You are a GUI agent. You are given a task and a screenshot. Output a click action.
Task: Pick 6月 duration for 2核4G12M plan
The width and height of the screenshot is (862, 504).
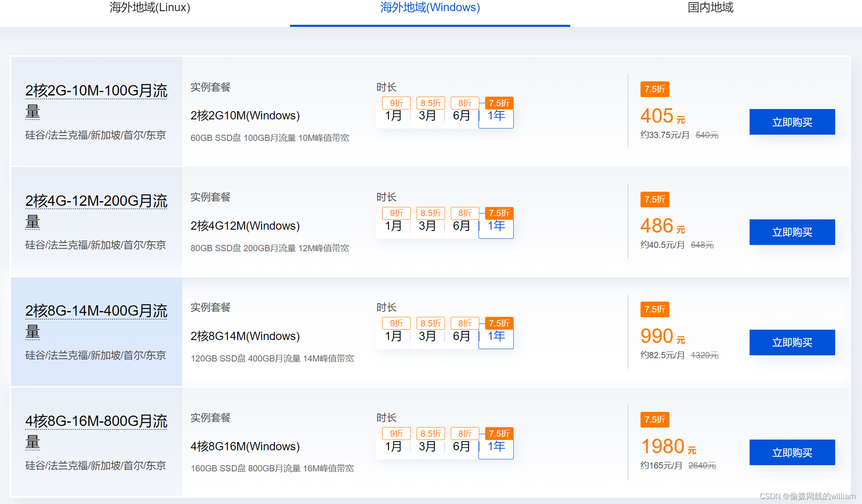pos(462,226)
